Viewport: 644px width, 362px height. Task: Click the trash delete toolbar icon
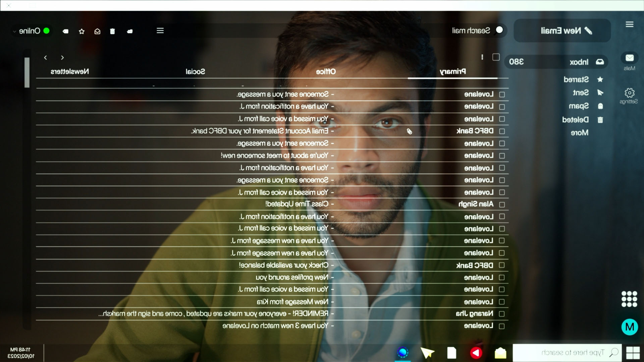[112, 31]
